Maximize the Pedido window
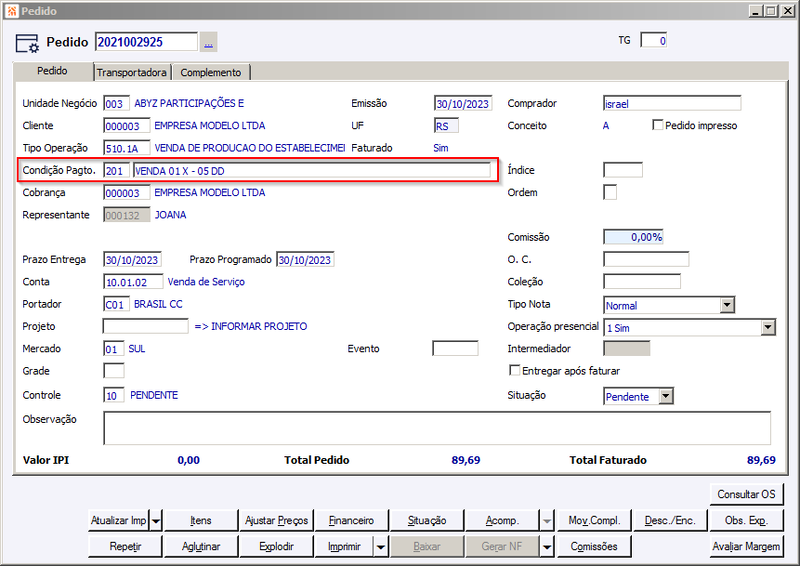 [771, 11]
